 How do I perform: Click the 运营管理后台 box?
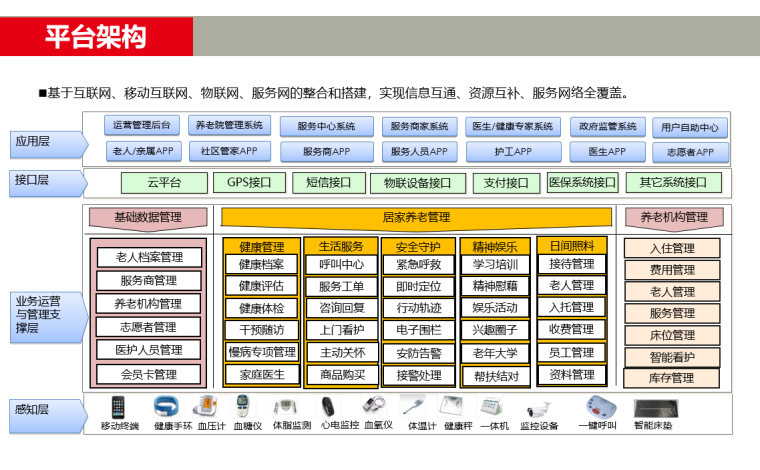(141, 126)
